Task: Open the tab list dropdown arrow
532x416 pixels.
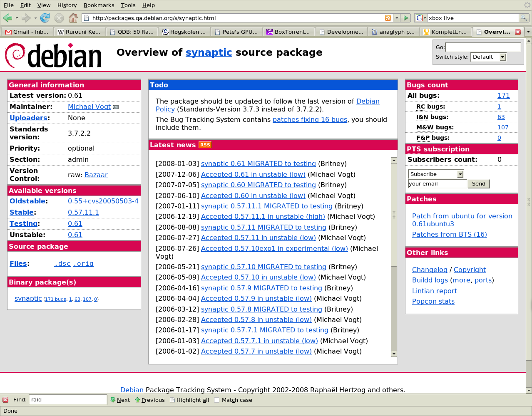Action: (x=528, y=32)
